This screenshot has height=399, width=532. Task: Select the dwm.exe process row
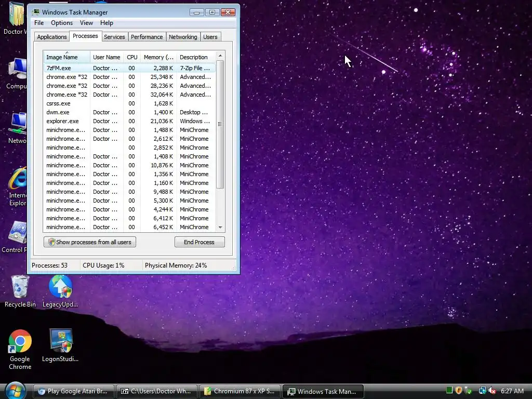coord(129,112)
